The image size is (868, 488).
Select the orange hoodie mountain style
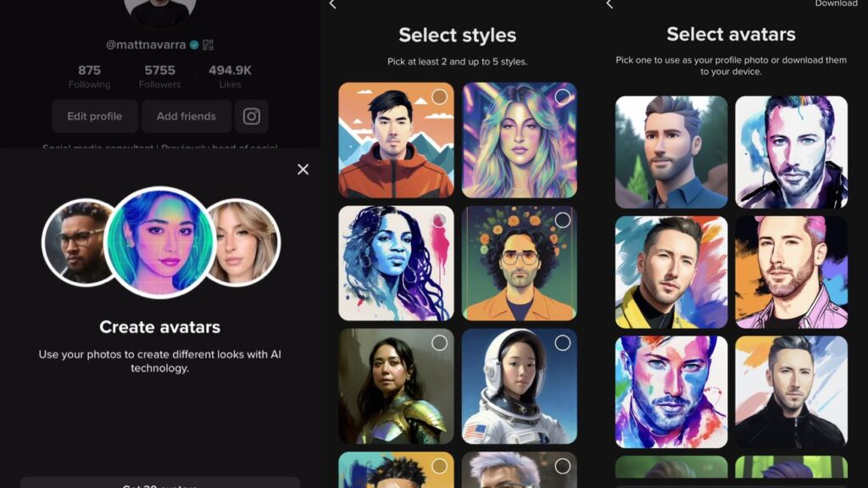pyautogui.click(x=396, y=140)
